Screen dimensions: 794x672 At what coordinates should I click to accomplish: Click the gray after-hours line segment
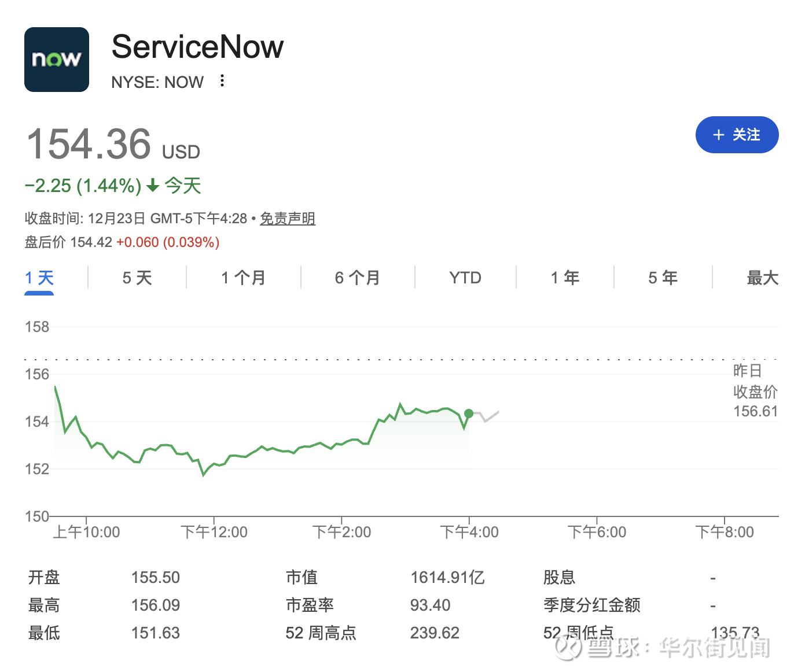pyautogui.click(x=490, y=416)
